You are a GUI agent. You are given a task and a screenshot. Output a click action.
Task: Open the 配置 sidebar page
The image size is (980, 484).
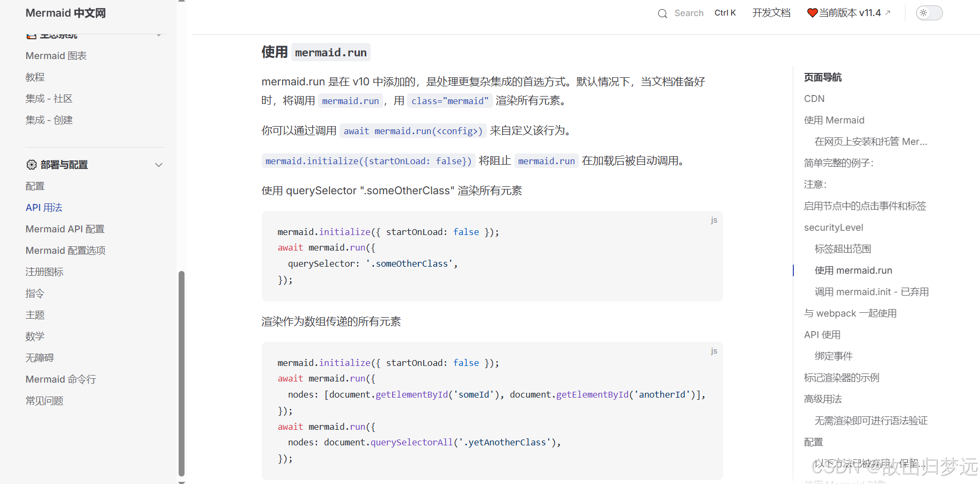click(35, 186)
